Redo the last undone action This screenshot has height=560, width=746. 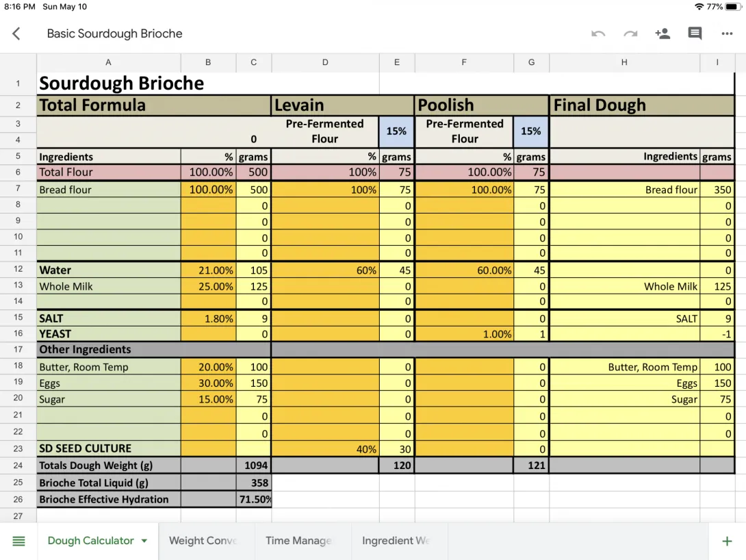[630, 34]
